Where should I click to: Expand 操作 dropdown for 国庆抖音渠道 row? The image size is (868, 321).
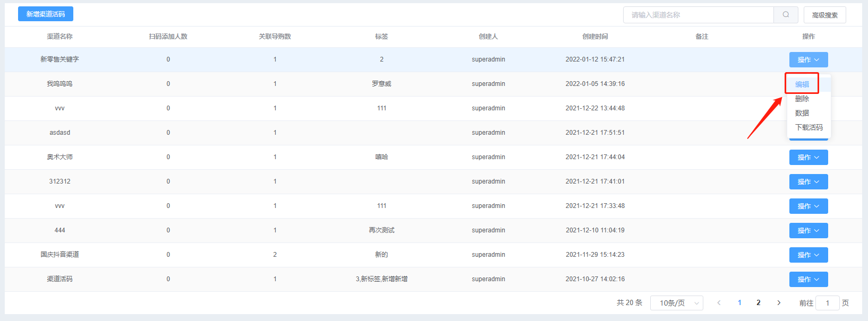coord(808,255)
